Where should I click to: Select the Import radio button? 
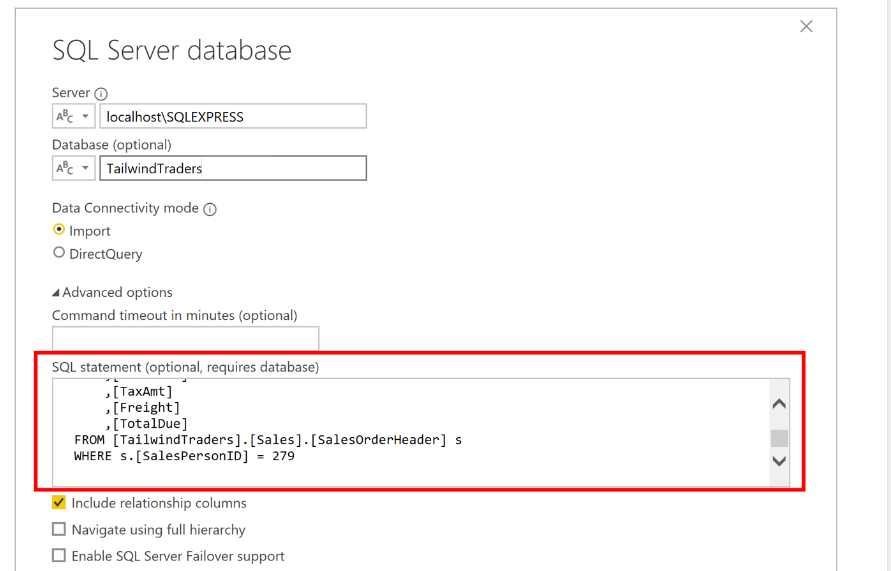pyautogui.click(x=59, y=230)
